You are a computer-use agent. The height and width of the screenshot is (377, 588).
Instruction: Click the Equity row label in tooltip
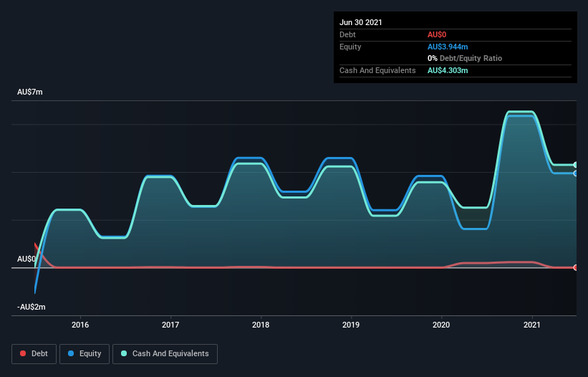point(350,47)
